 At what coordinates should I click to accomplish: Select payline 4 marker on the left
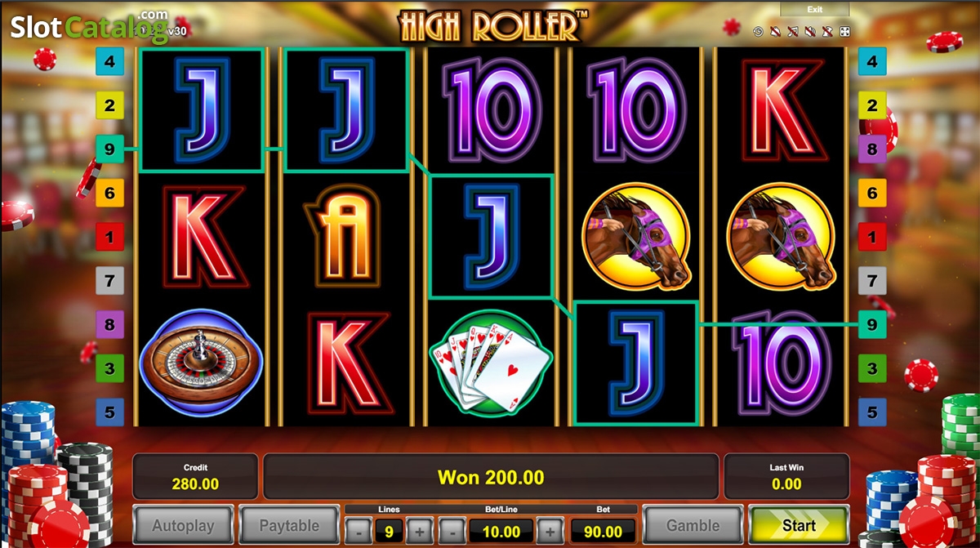[x=109, y=60]
